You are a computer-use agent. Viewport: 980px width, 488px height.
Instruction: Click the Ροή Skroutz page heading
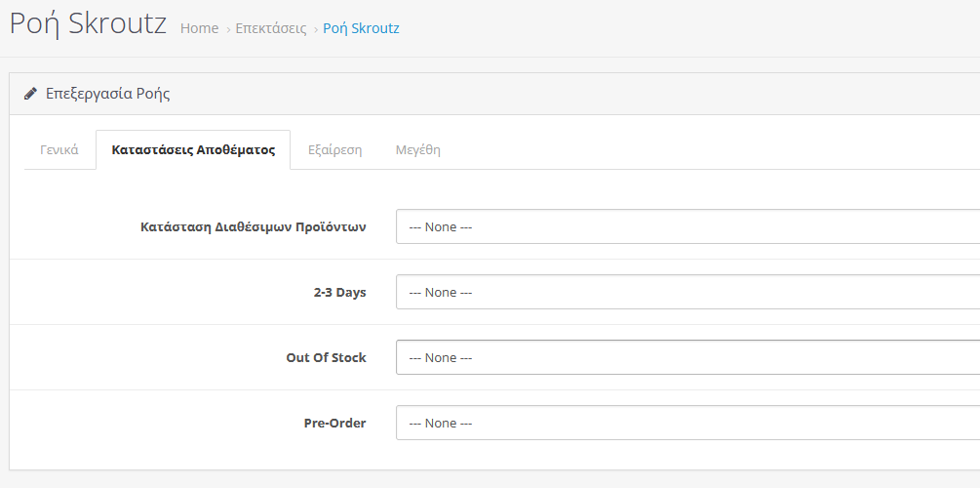click(88, 24)
